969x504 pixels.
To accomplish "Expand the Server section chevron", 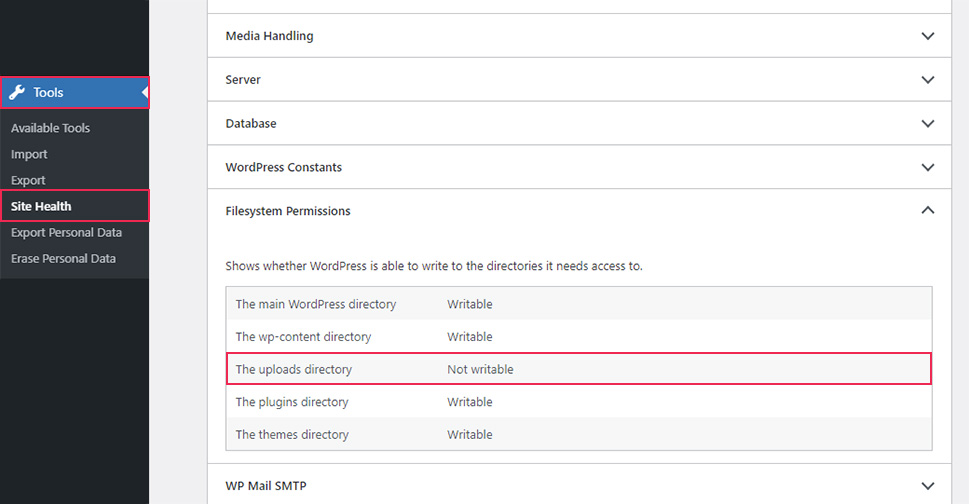I will click(928, 80).
